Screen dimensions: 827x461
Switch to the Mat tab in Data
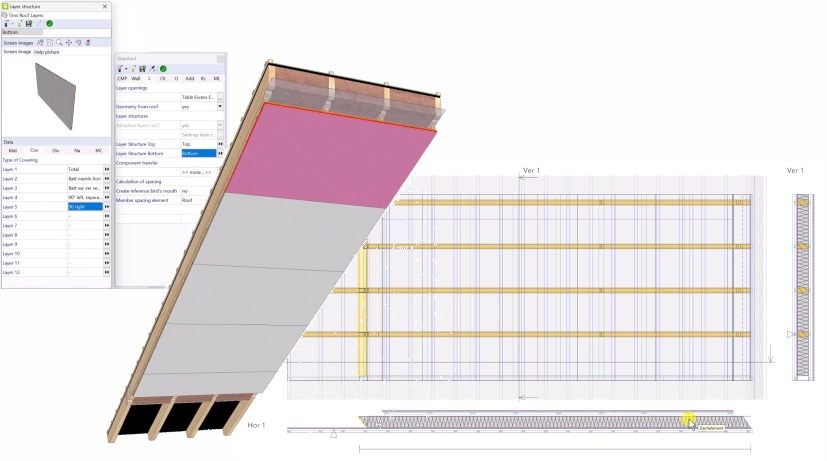pos(13,150)
